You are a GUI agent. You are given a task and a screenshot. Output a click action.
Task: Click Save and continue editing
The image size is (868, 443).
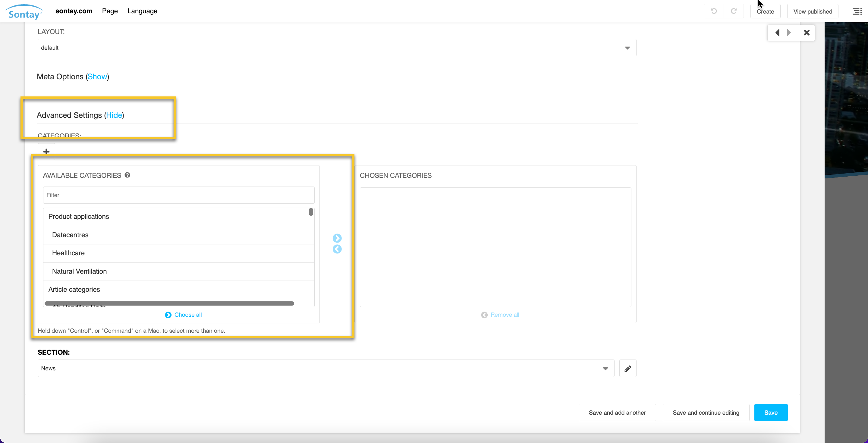[706, 413]
